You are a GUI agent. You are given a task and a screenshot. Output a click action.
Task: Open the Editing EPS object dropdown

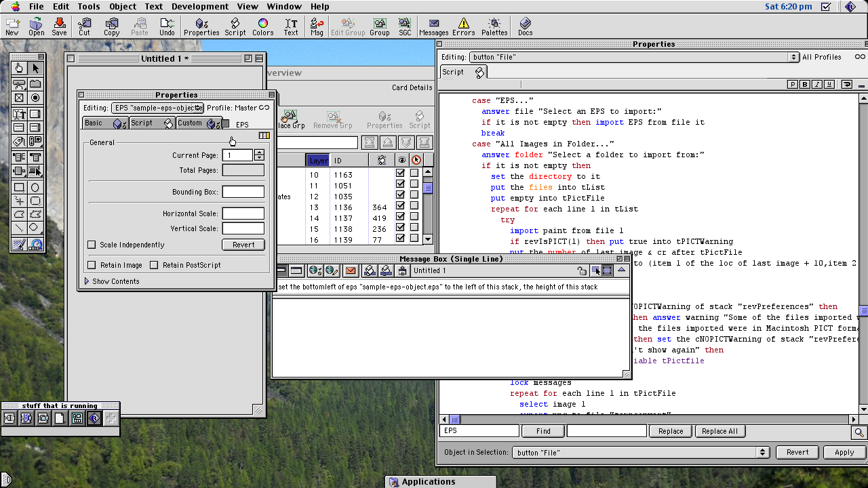157,108
